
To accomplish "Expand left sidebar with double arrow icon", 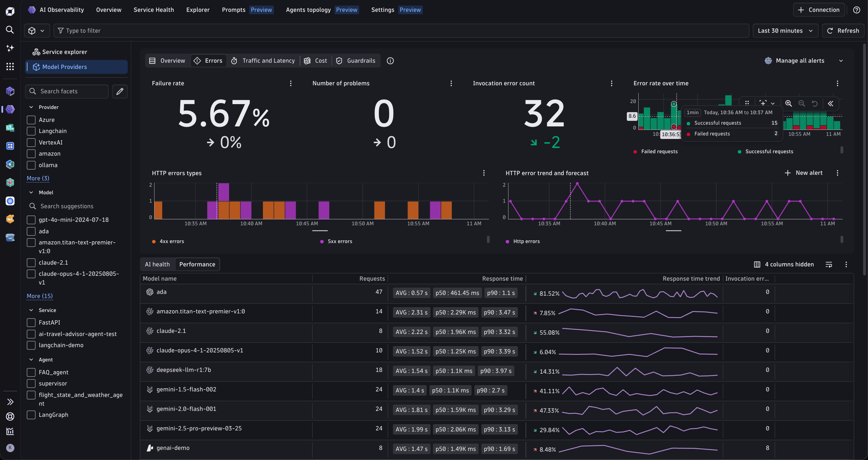I will [x=10, y=402].
